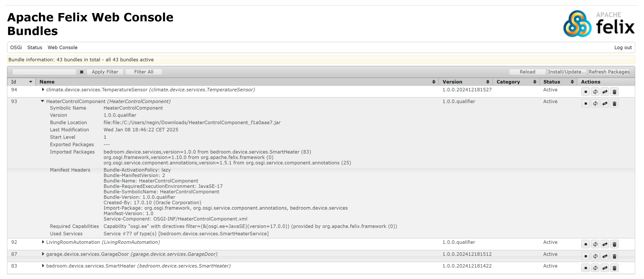Stop the HeaterControlComponent bundle
Screen dimensions: 644x279
[585, 104]
